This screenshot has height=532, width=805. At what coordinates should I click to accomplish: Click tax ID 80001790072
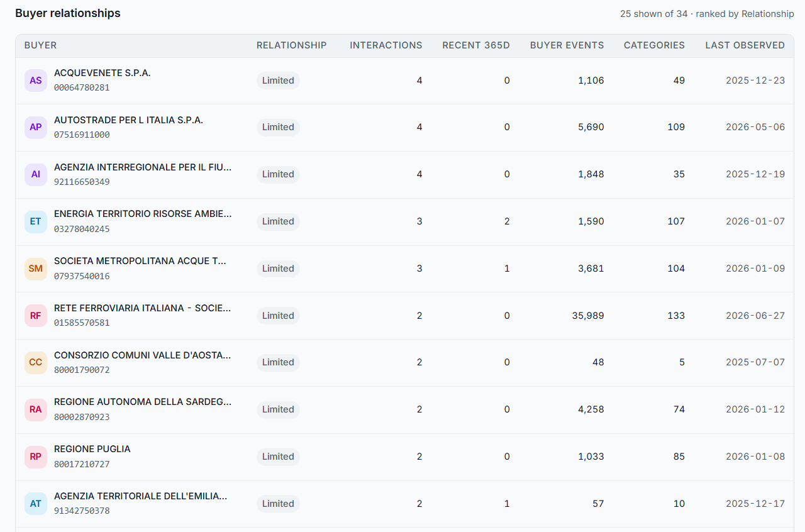tap(82, 370)
